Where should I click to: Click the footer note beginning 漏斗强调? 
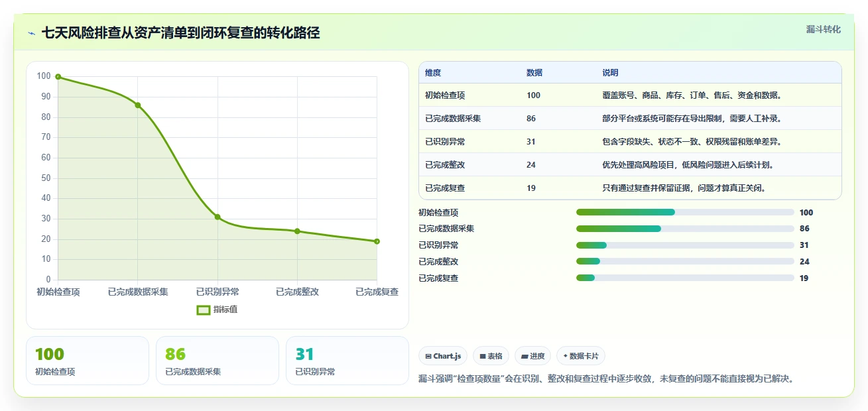(606, 379)
